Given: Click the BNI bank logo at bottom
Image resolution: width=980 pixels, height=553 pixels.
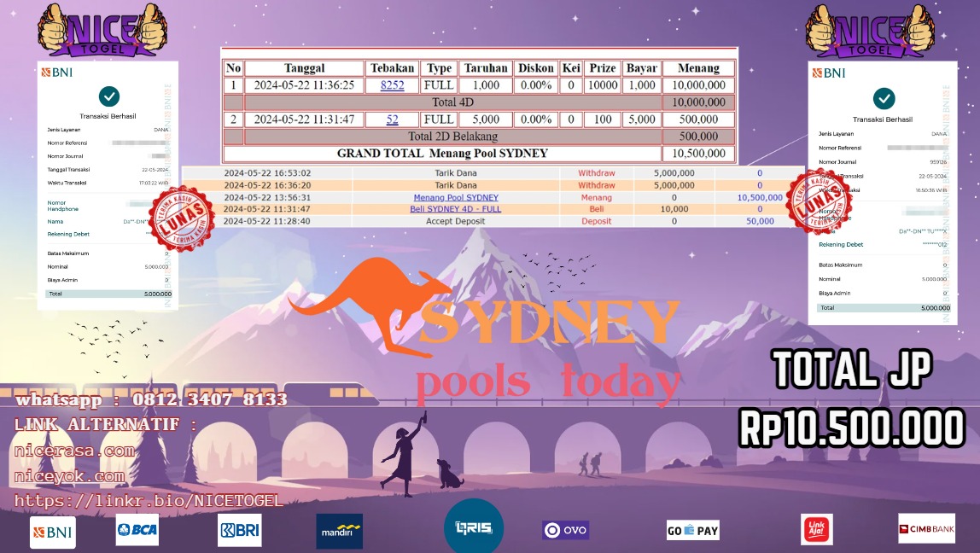Looking at the screenshot, I should (x=52, y=532).
